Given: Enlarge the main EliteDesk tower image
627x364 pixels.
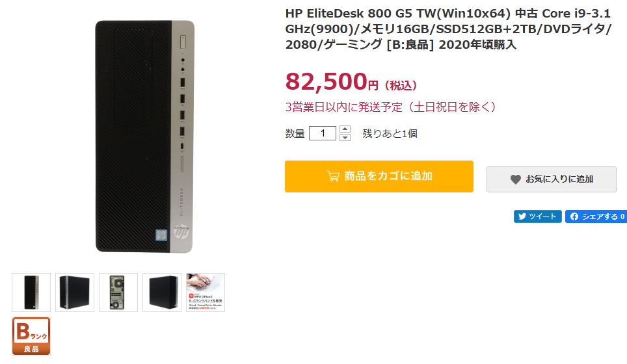Looking at the screenshot, I should click(x=145, y=136).
